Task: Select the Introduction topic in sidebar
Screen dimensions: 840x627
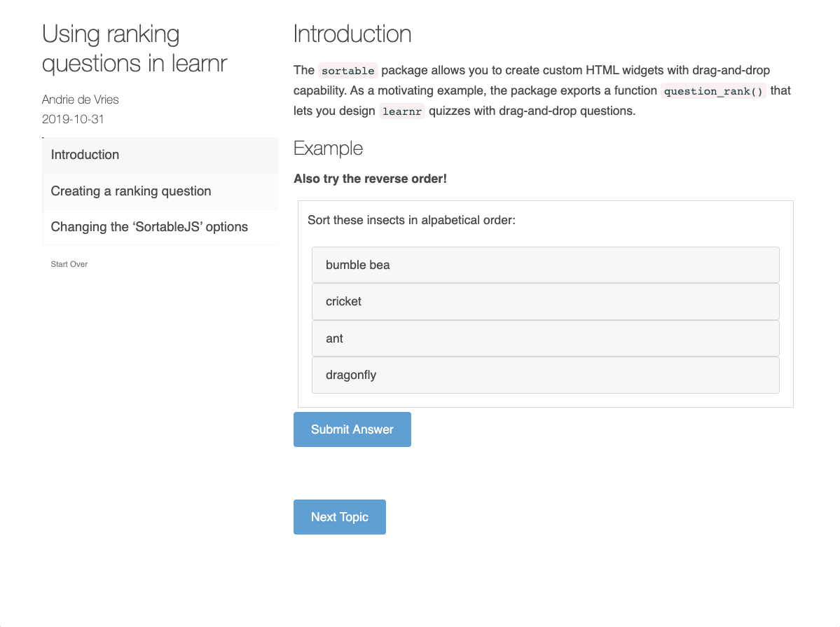Action: pyautogui.click(x=85, y=155)
